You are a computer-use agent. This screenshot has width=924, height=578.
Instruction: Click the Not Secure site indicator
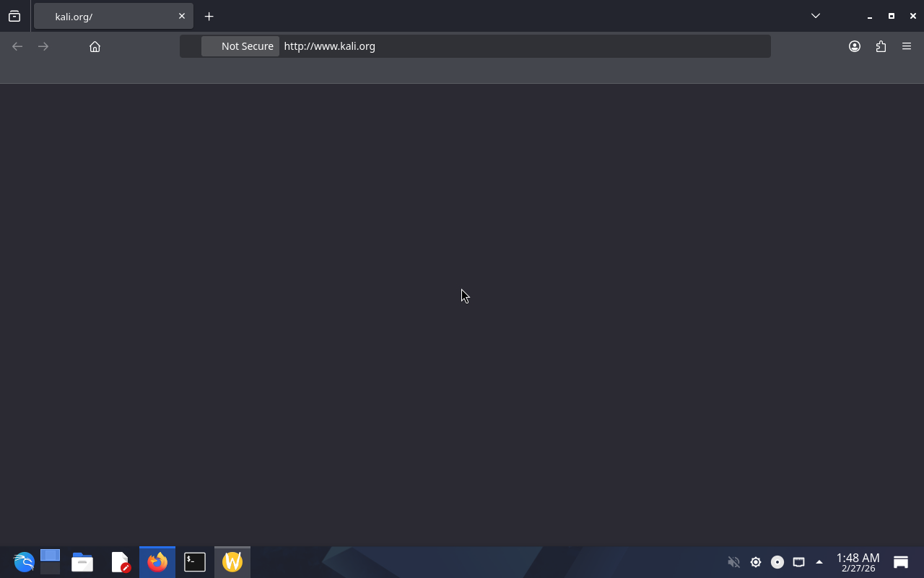coord(240,46)
